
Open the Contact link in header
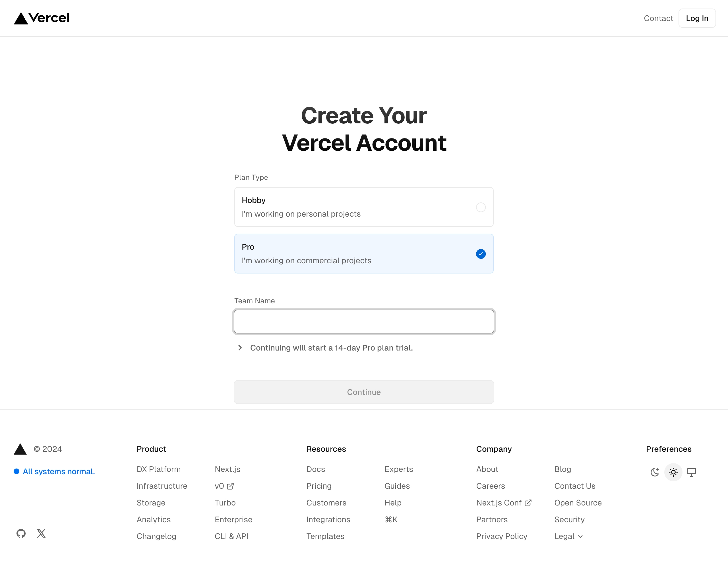[658, 18]
